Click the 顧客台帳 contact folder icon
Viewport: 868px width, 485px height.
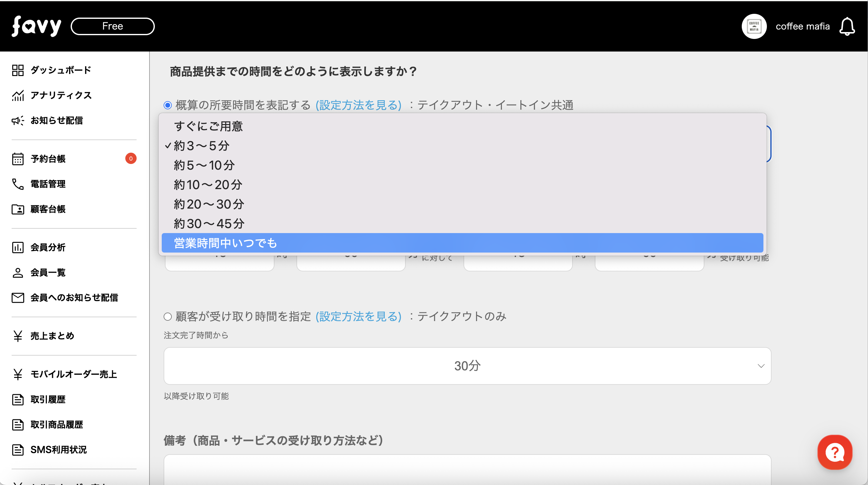pyautogui.click(x=18, y=209)
